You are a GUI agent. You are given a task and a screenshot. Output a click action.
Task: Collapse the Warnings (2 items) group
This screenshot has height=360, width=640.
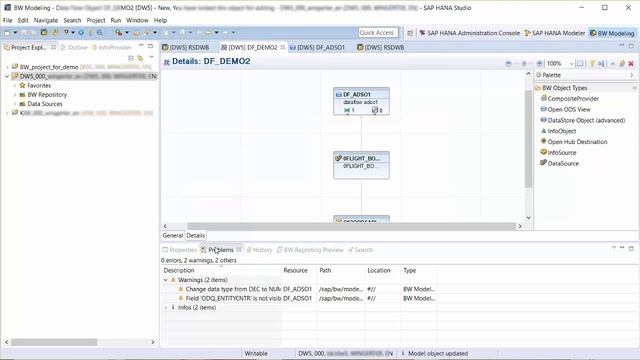(166, 280)
